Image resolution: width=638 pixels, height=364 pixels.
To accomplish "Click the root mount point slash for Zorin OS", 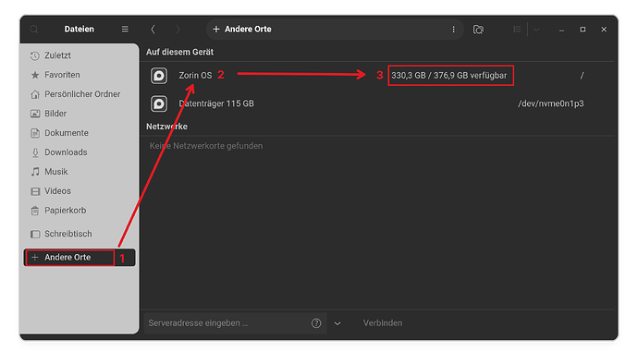I will pos(582,76).
